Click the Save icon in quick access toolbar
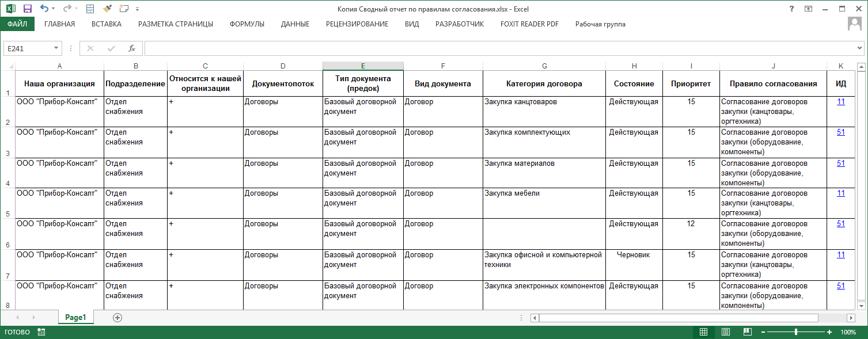 pyautogui.click(x=27, y=9)
